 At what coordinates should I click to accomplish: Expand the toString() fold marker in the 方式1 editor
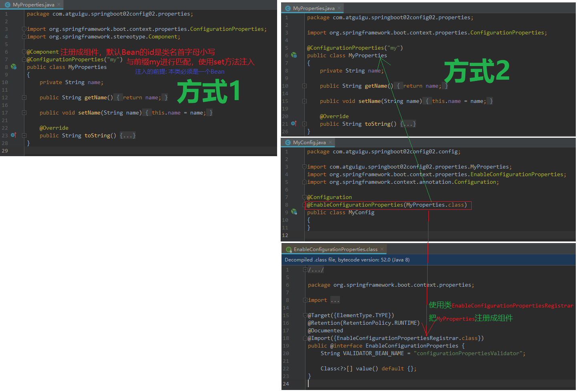(24, 135)
